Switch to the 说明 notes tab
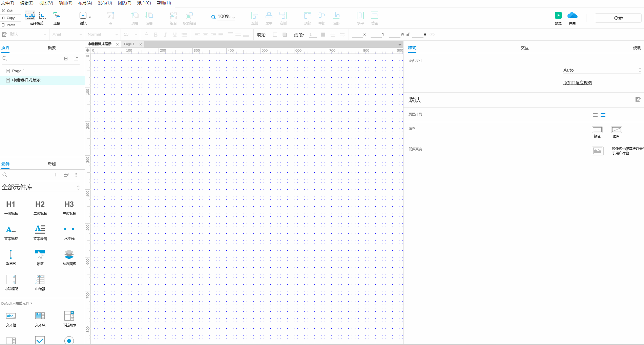 pyautogui.click(x=637, y=48)
